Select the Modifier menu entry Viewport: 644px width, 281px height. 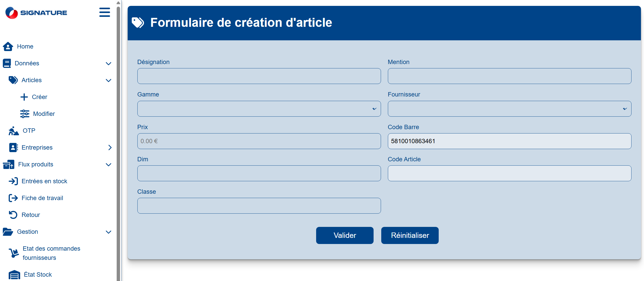coord(44,114)
